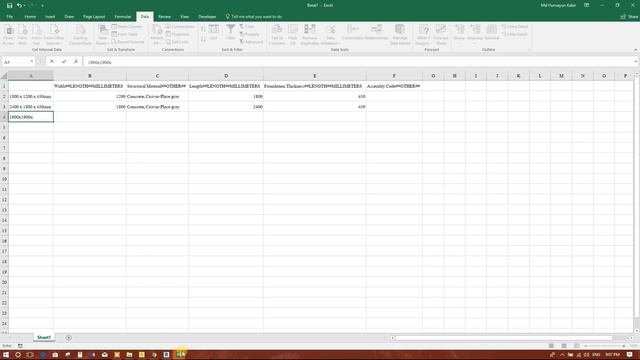Select column D header

coord(226,76)
